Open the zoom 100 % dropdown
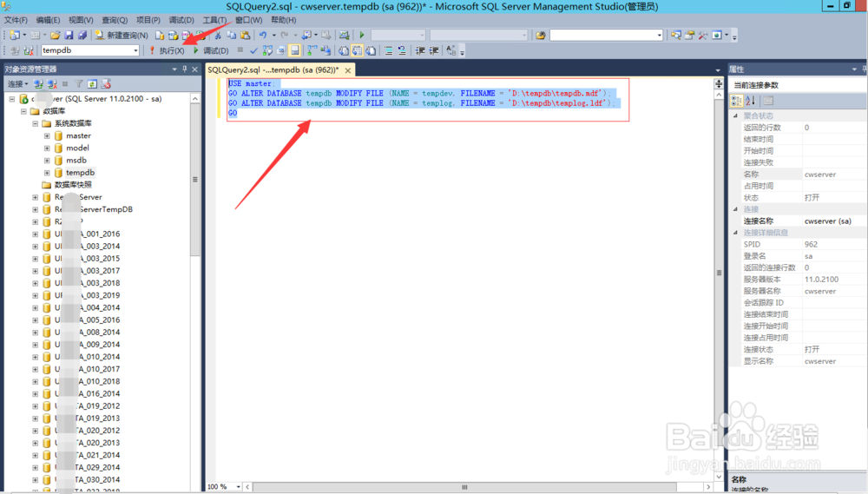The height and width of the screenshot is (494, 868). click(x=239, y=487)
